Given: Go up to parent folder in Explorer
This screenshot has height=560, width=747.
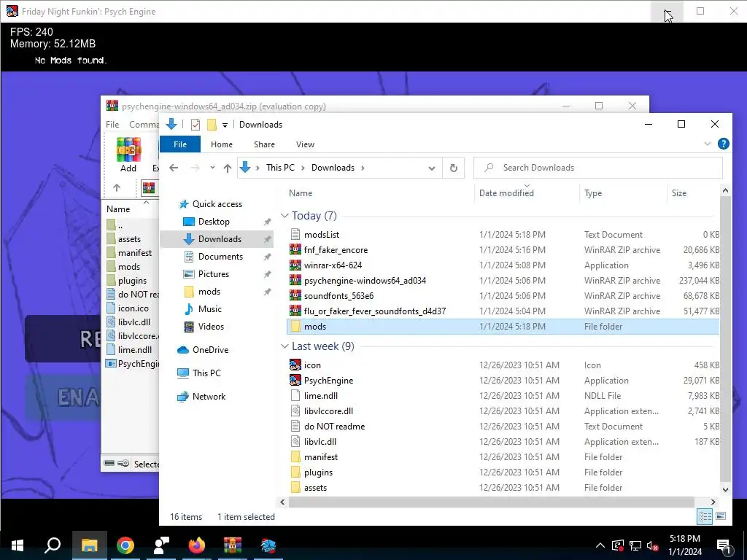Looking at the screenshot, I should point(228,168).
